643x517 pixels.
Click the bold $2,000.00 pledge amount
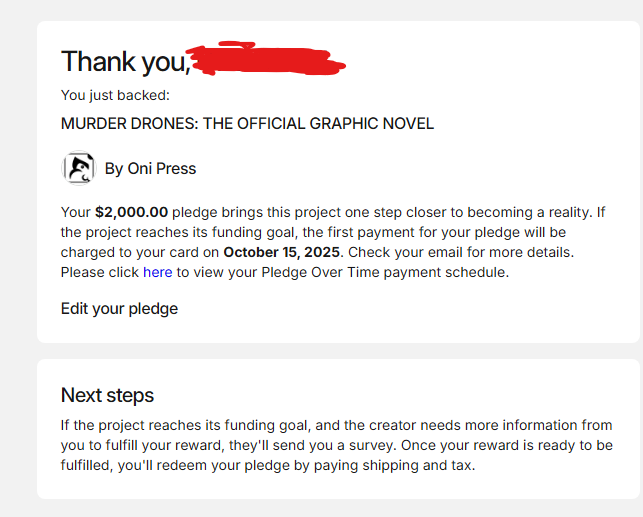pyautogui.click(x=131, y=212)
